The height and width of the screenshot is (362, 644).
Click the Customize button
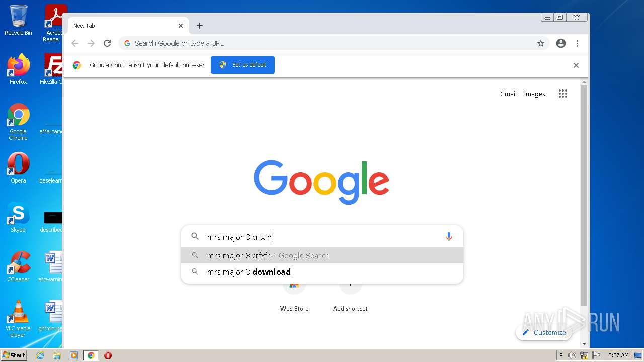pyautogui.click(x=544, y=332)
